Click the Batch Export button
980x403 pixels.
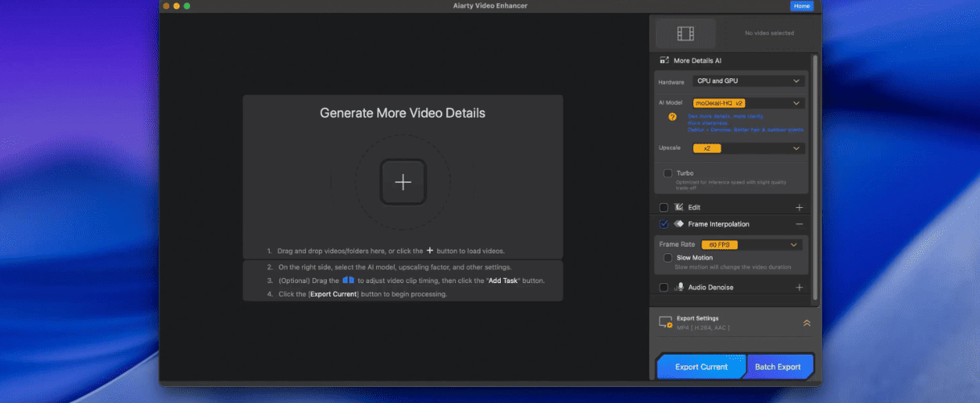pyautogui.click(x=778, y=367)
